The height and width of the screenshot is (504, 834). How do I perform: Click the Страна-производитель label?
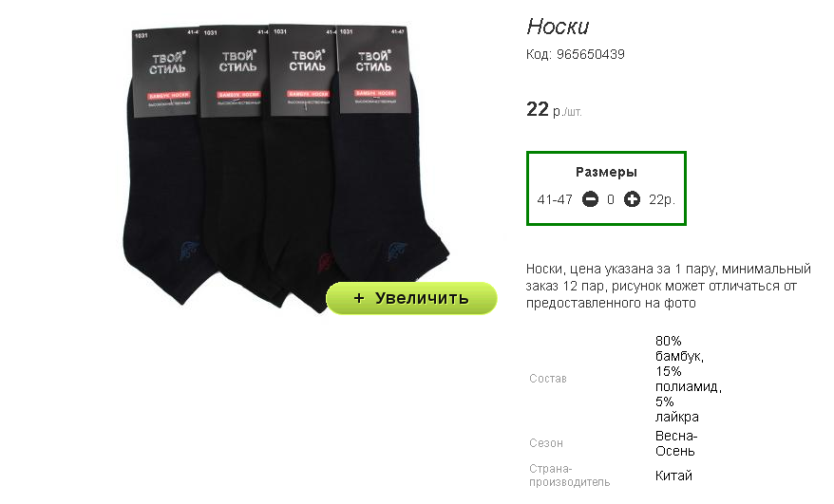[x=569, y=476]
